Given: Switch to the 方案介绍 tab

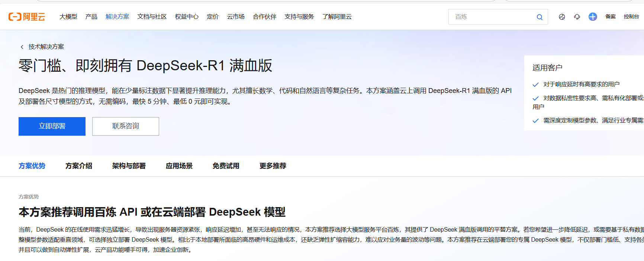Looking at the screenshot, I should 79,166.
